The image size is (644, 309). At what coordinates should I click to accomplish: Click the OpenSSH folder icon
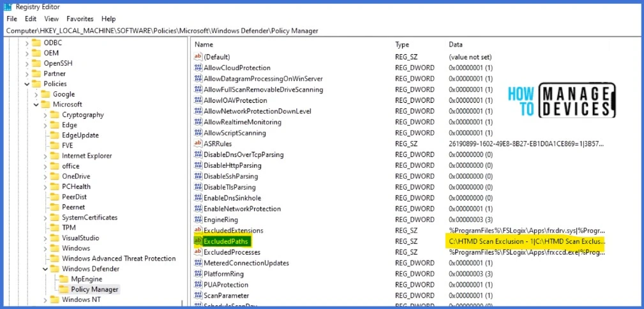click(x=36, y=63)
